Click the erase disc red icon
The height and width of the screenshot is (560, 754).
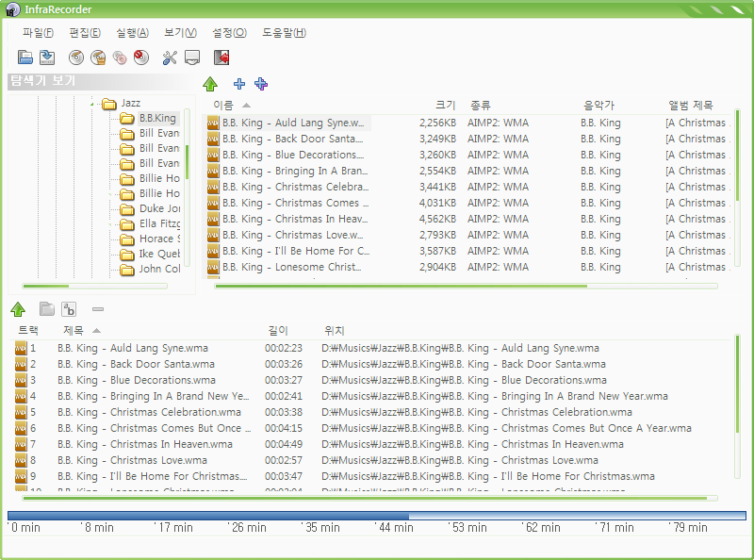[x=141, y=58]
